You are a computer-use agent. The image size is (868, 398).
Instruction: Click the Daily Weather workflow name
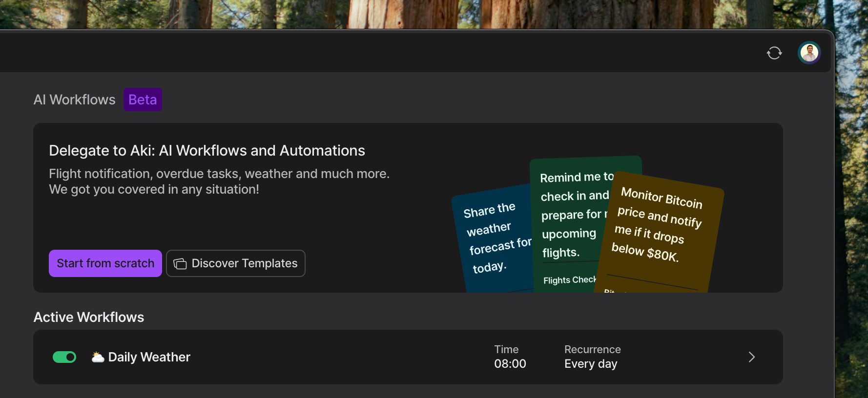149,357
